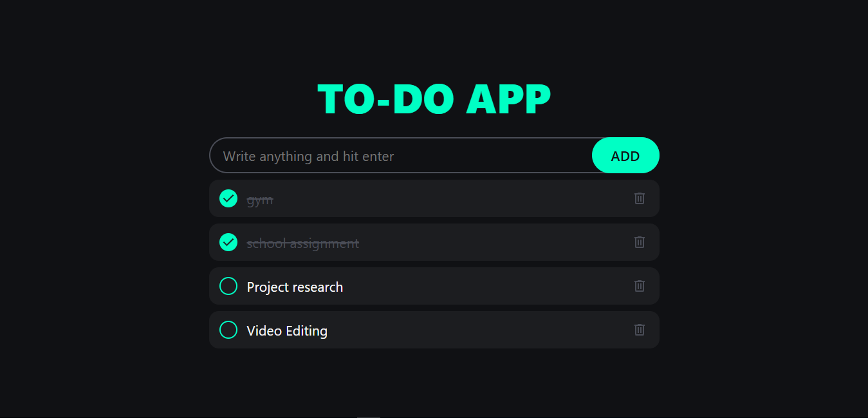Click blank middle of Project research row

489,286
